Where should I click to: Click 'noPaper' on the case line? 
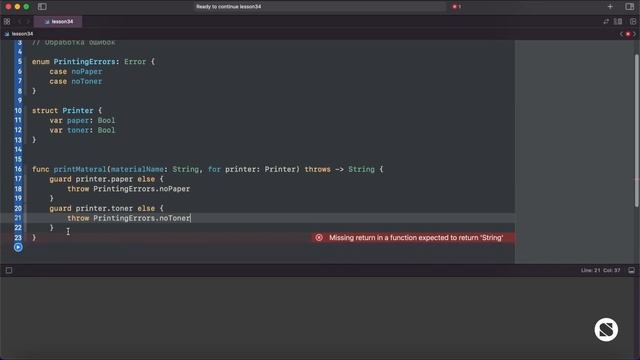point(87,71)
